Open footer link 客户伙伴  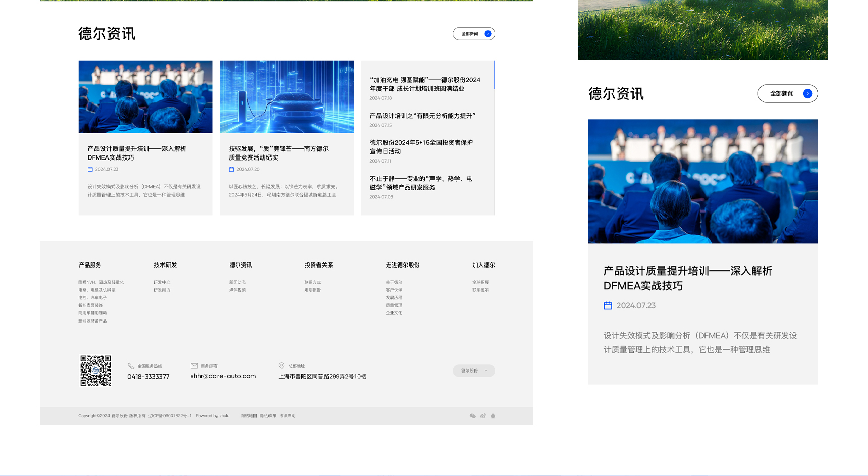[x=394, y=290]
